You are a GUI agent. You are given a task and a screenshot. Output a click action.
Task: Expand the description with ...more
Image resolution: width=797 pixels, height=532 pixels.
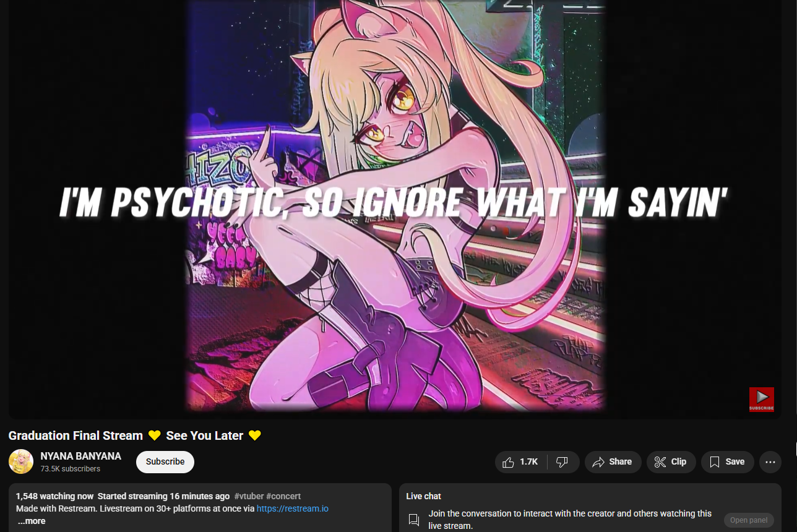pos(31,521)
